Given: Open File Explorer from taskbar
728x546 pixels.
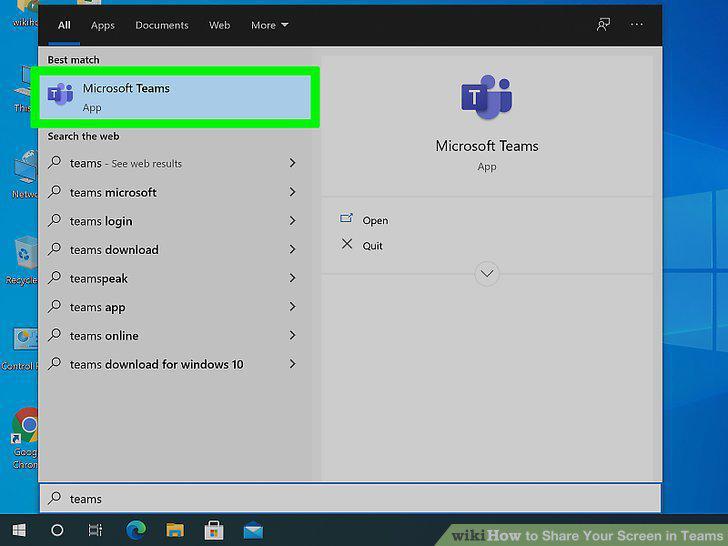Looking at the screenshot, I should point(175,530).
